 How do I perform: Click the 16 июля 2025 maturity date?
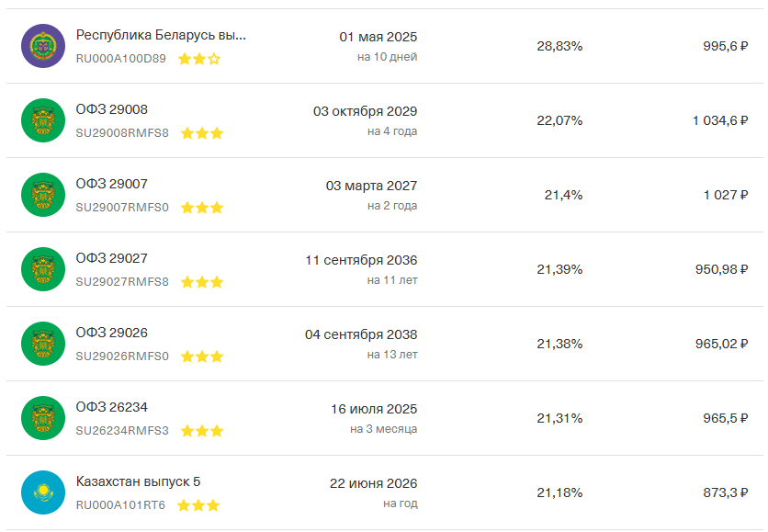coord(374,409)
